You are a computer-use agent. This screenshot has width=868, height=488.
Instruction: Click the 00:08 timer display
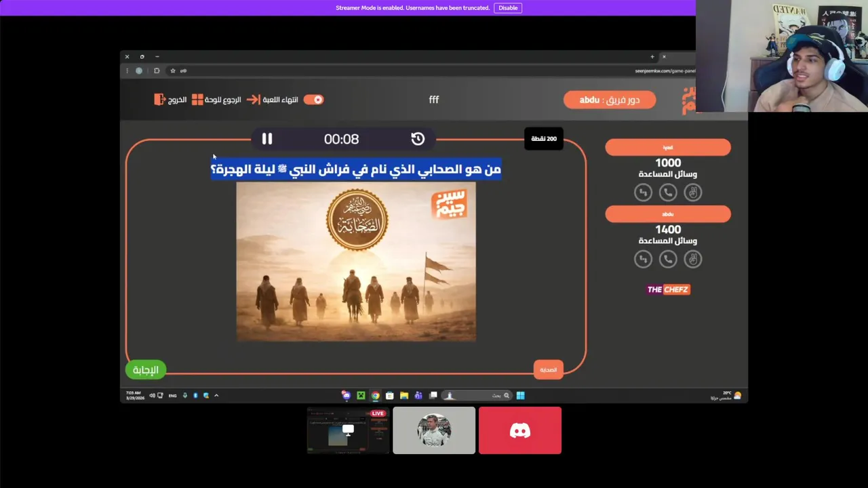341,139
